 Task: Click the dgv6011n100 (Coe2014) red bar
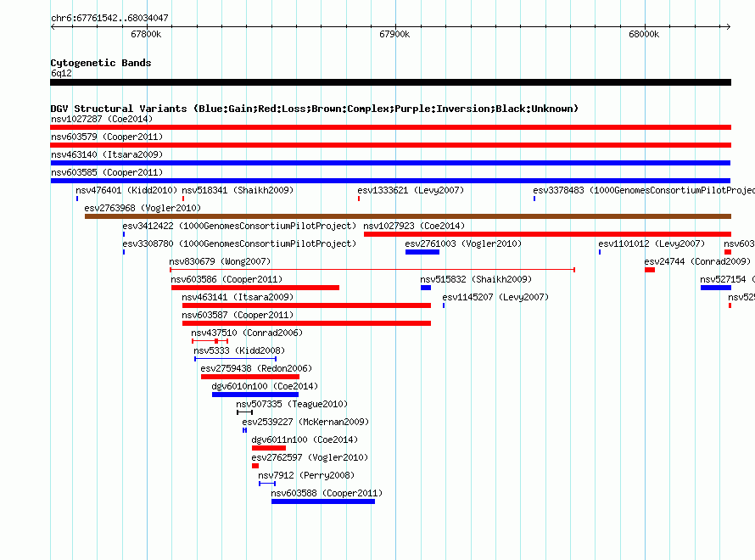click(269, 448)
